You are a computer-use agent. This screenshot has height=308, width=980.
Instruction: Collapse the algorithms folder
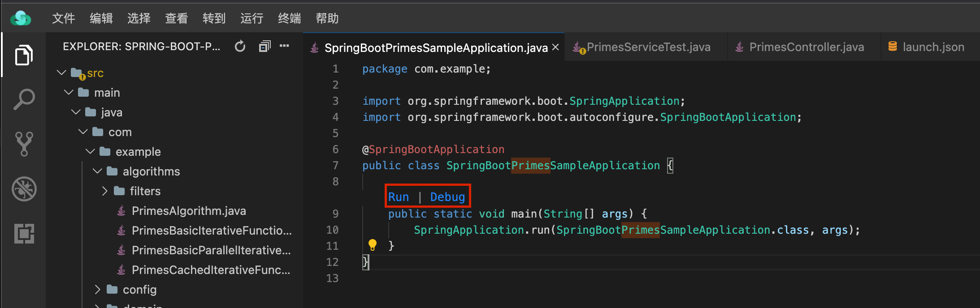(97, 171)
